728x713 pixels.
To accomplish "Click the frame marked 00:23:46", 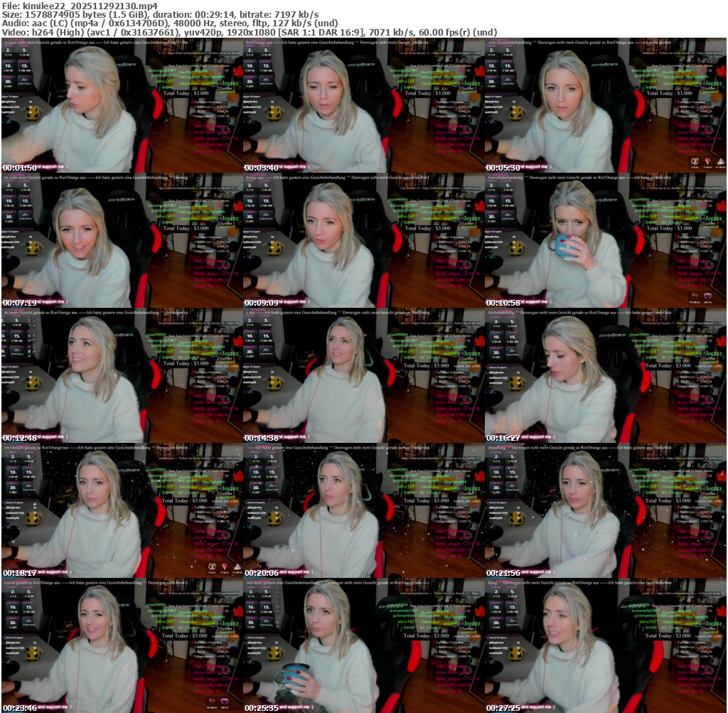I will pyautogui.click(x=122, y=645).
